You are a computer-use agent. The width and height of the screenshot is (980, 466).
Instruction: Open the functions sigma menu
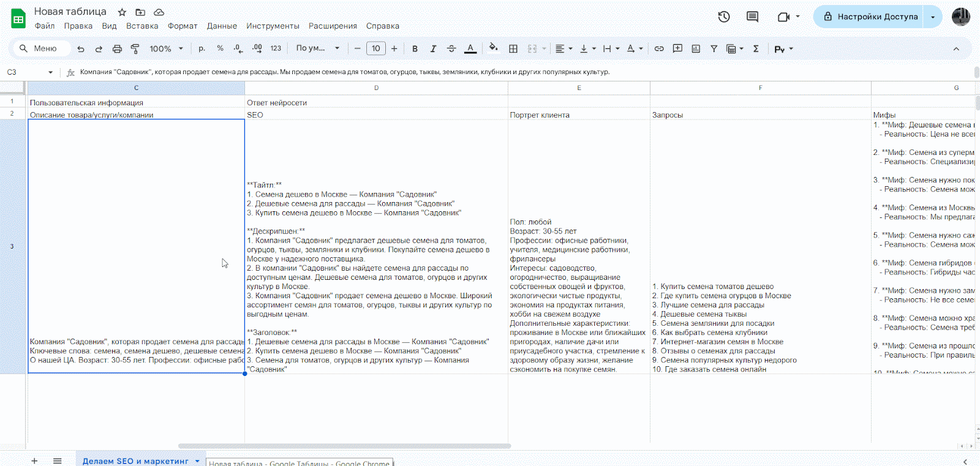click(x=756, y=48)
